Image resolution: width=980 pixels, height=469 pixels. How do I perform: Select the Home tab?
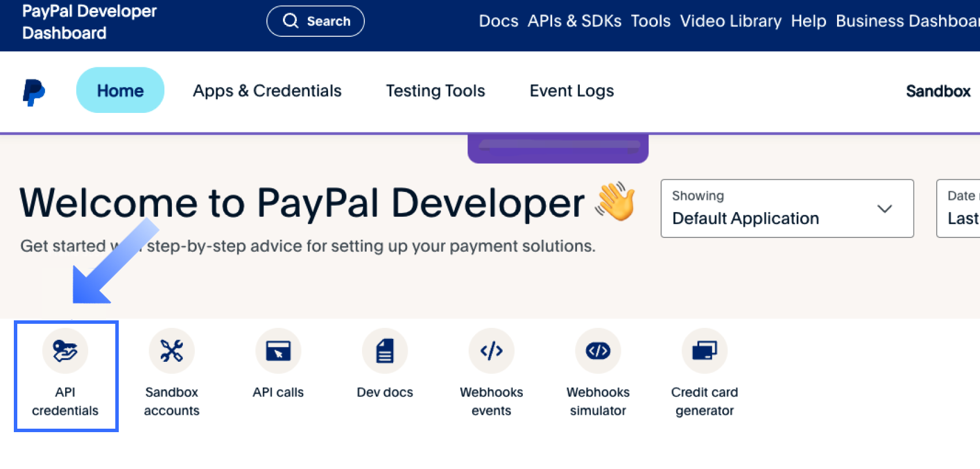pos(120,90)
